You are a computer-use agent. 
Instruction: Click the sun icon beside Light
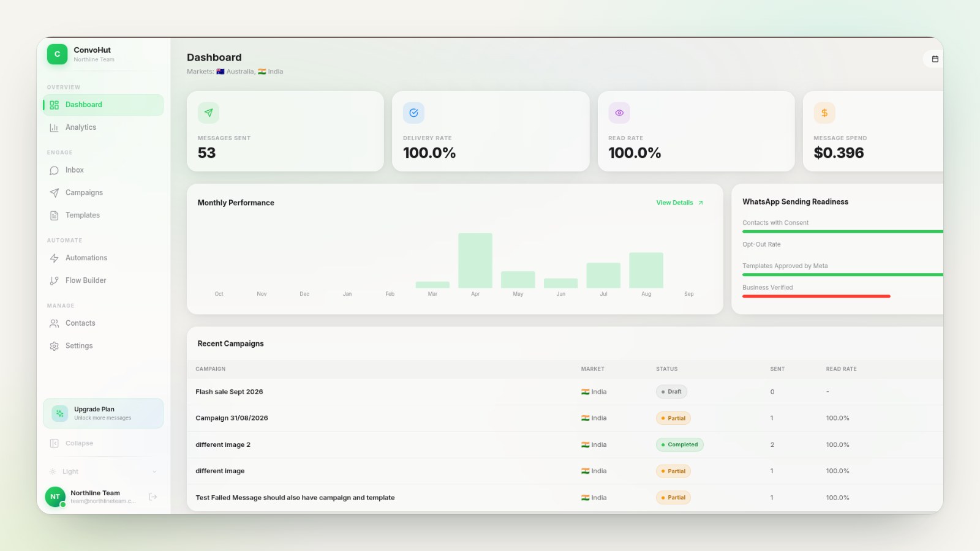pos(53,471)
